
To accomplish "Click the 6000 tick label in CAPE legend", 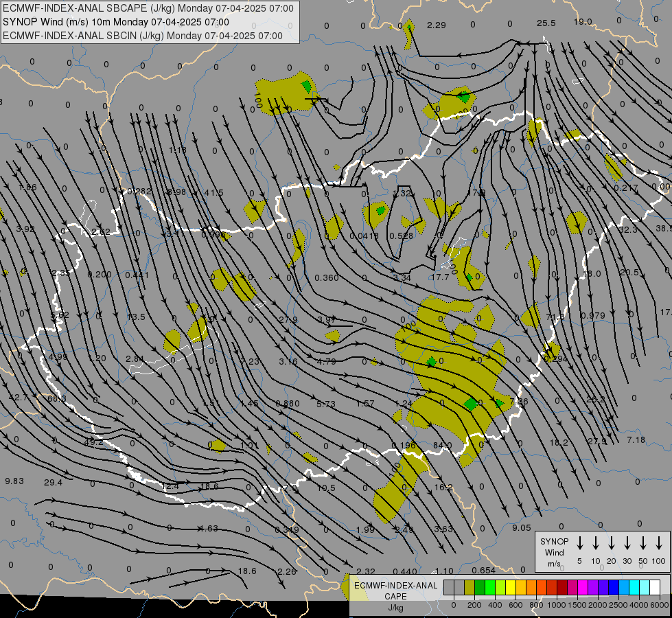I will pyautogui.click(x=660, y=605).
